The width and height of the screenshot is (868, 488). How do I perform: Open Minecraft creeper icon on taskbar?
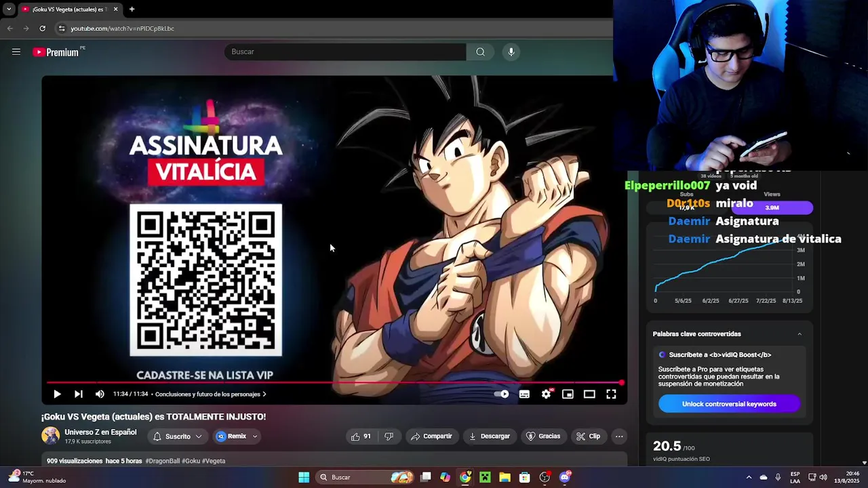point(485,477)
